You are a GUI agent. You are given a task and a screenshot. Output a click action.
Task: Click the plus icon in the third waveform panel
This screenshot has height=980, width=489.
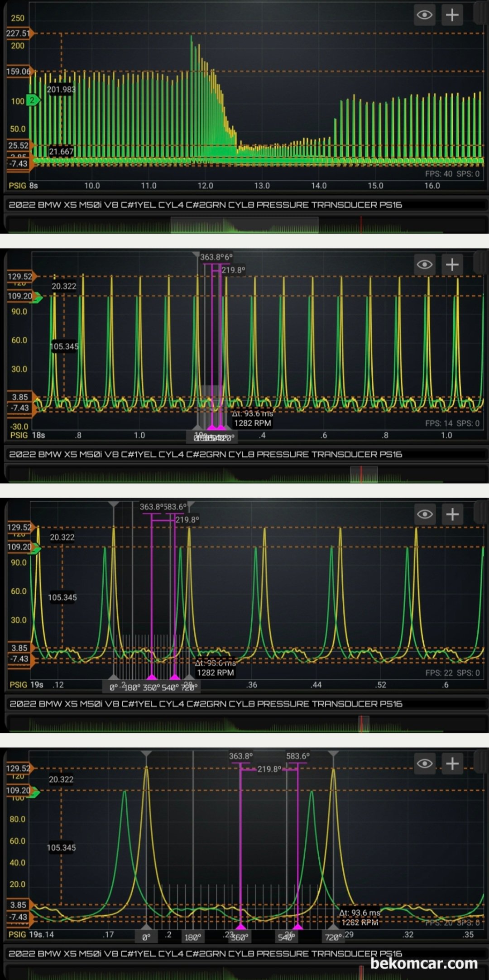click(452, 514)
